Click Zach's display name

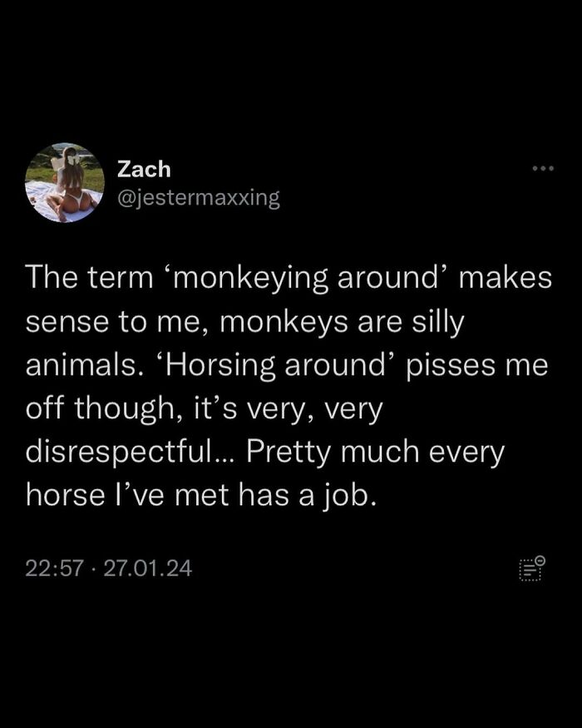[x=142, y=169]
